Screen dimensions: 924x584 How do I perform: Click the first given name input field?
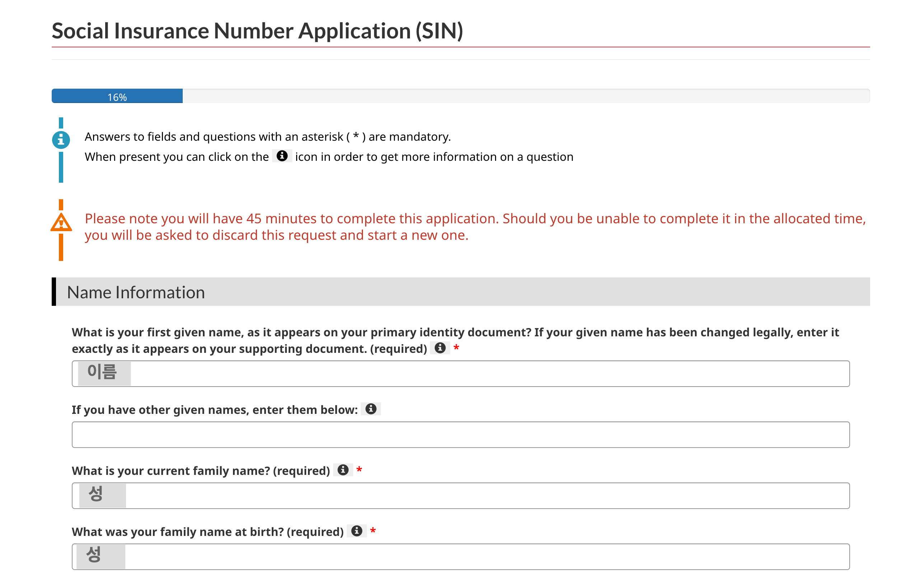click(461, 373)
